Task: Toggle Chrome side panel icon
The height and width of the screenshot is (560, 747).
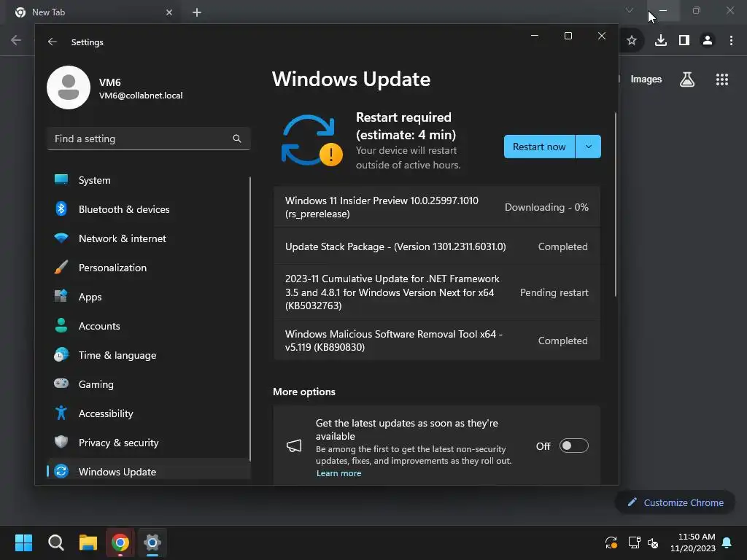Action: pyautogui.click(x=684, y=41)
